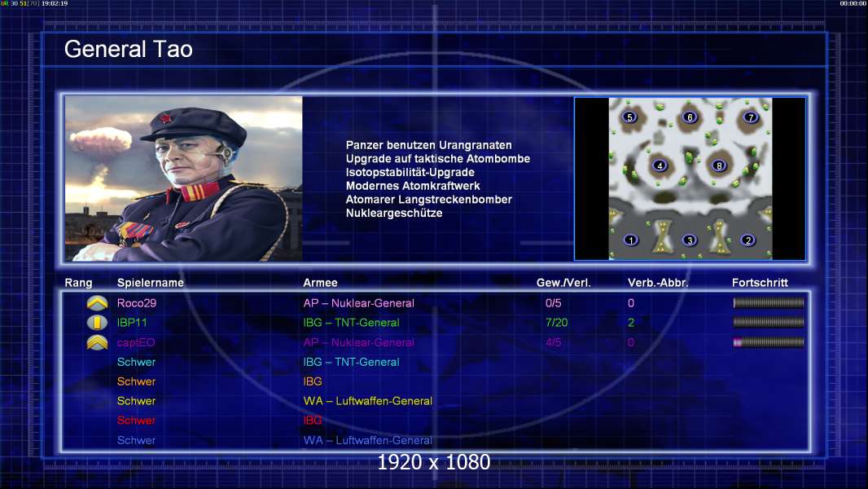868x489 pixels.
Task: Click 'Modernes Atomkraftwerk' line
Action: point(412,186)
